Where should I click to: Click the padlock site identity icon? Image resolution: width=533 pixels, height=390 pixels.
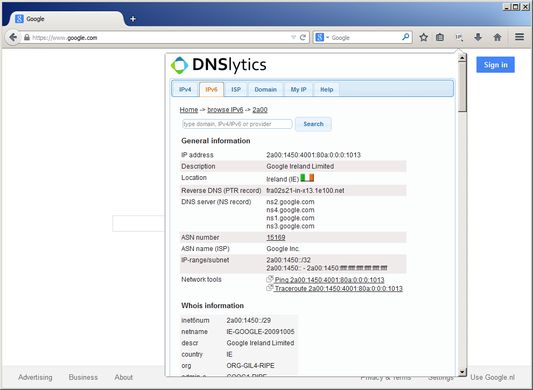click(x=27, y=37)
